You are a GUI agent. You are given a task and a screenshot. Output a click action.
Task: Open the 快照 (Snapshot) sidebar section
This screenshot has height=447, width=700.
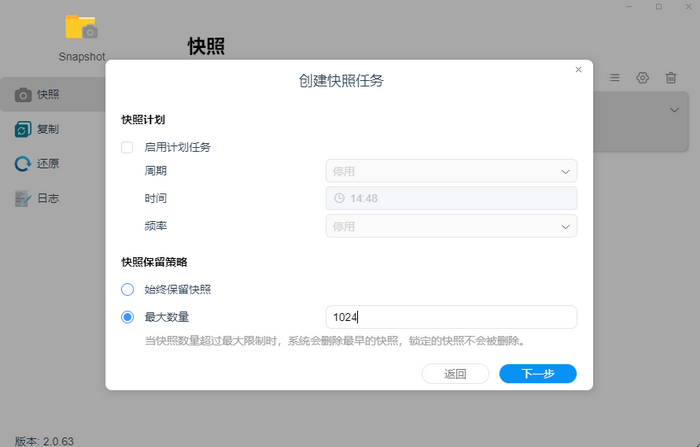(x=53, y=94)
